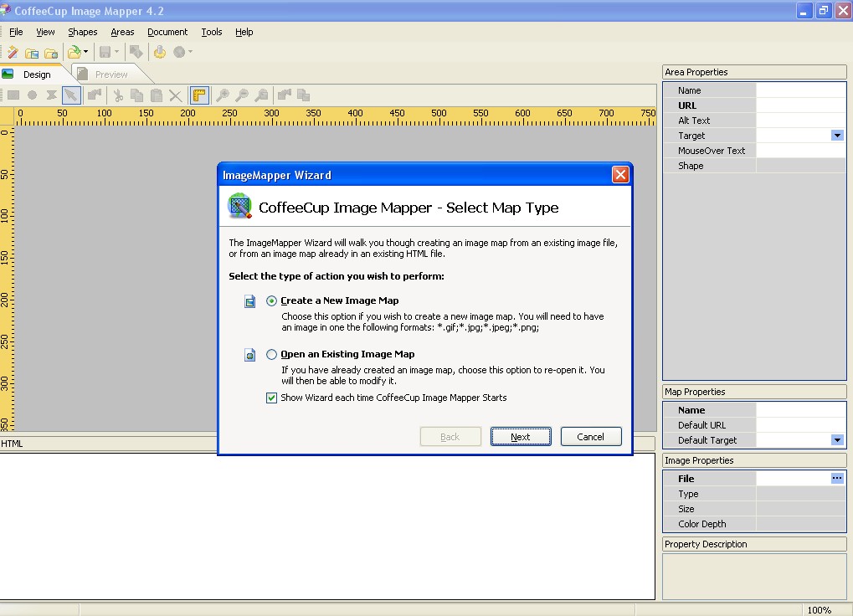The image size is (853, 616).
Task: Close the ImageMapper Wizard dialog
Action: coord(620,175)
